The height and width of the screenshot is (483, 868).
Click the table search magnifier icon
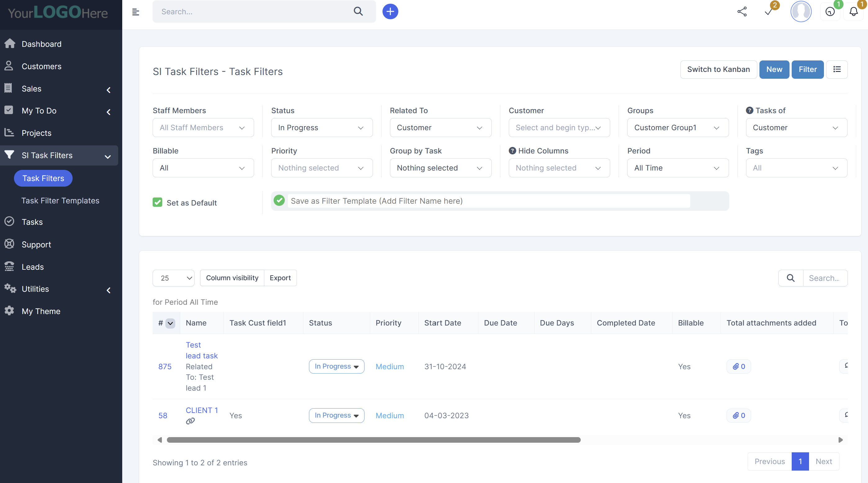790,278
